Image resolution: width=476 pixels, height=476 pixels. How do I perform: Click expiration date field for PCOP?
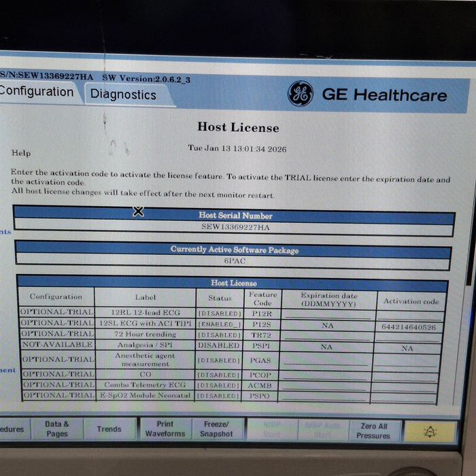pyautogui.click(x=325, y=376)
